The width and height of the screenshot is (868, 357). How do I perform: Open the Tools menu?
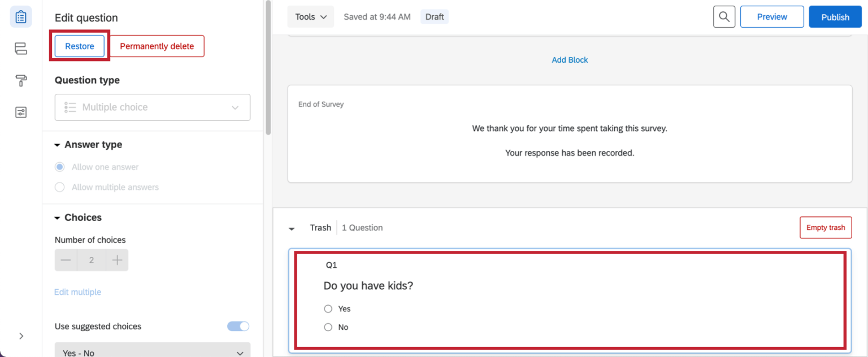(310, 16)
